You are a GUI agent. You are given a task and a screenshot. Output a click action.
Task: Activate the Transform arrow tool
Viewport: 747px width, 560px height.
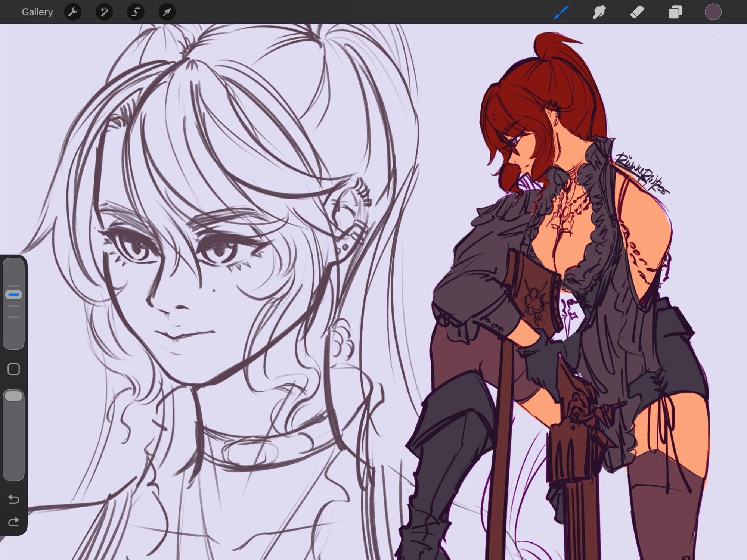[x=167, y=12]
